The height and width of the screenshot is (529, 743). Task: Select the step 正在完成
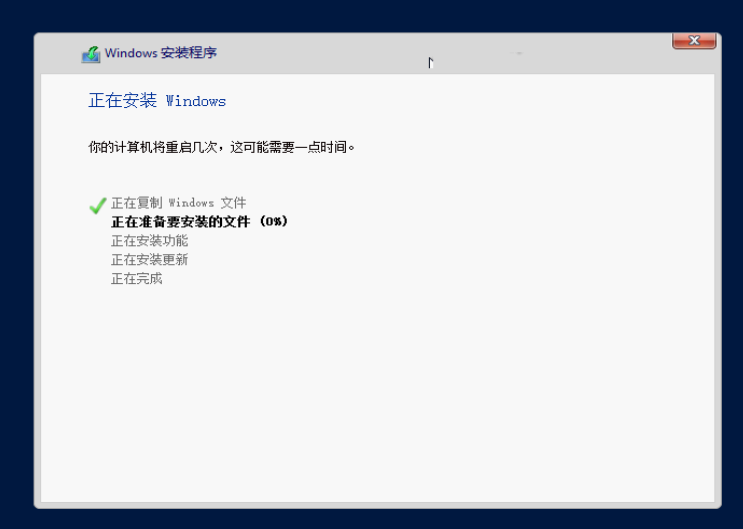click(136, 279)
